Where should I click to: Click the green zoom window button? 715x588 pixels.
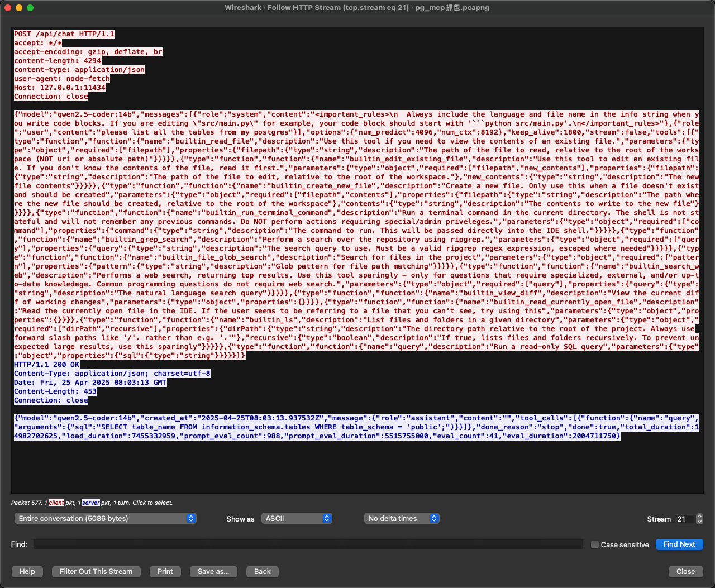tap(30, 8)
